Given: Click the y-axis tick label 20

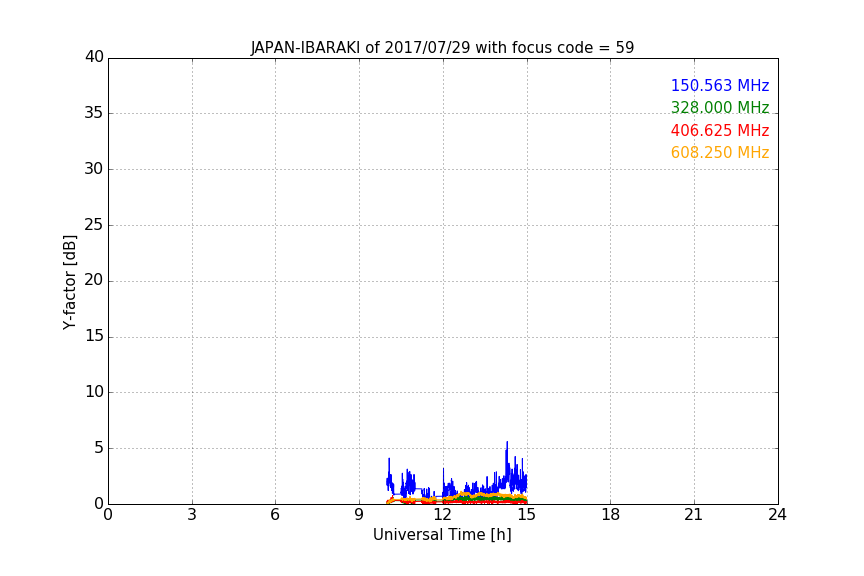Looking at the screenshot, I should [94, 280].
